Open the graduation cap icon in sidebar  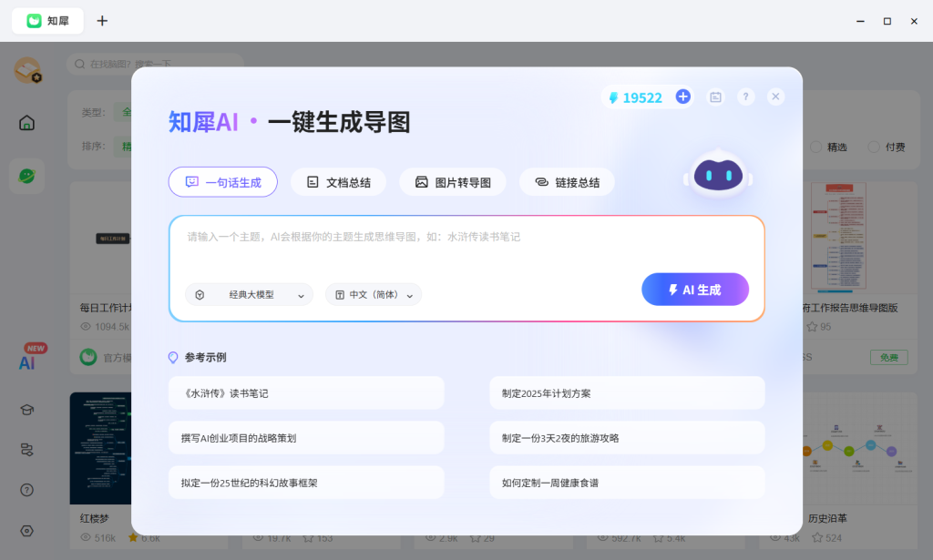[x=26, y=410]
